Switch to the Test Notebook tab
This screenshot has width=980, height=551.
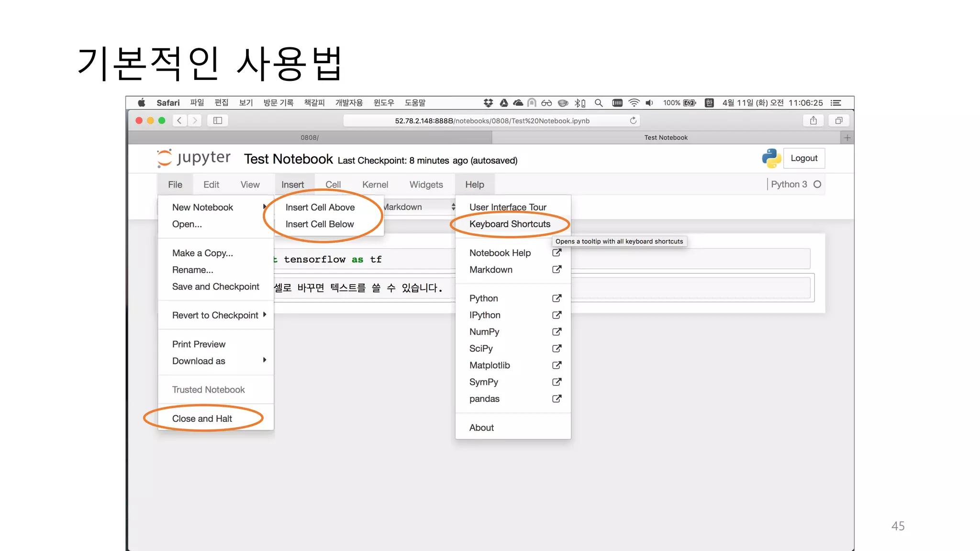click(x=666, y=138)
